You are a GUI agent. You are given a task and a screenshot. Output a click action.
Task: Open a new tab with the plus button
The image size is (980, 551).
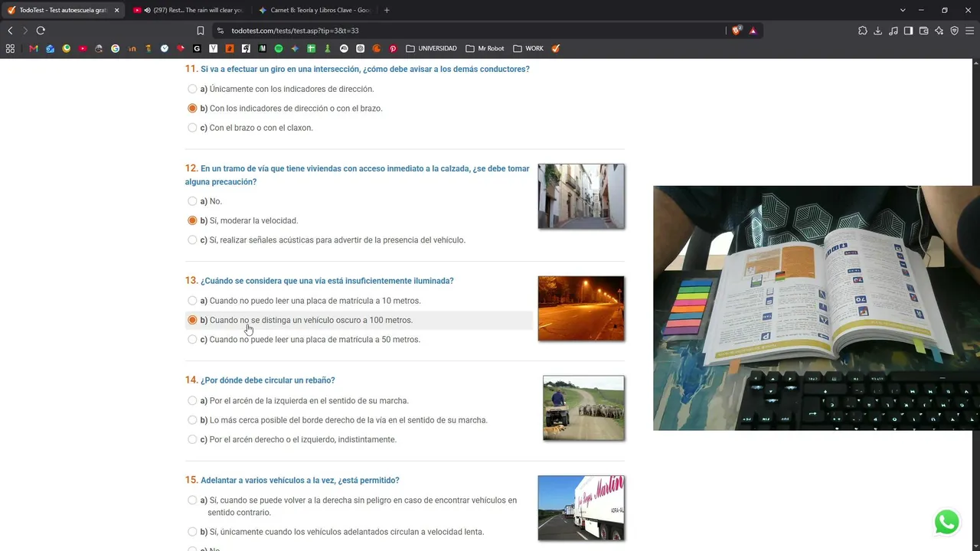387,10
